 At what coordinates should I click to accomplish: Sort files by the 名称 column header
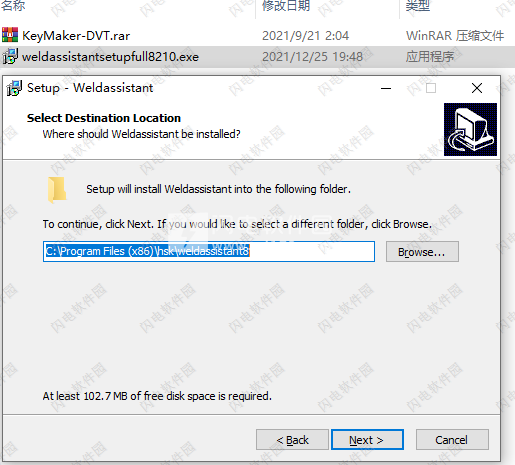13,6
